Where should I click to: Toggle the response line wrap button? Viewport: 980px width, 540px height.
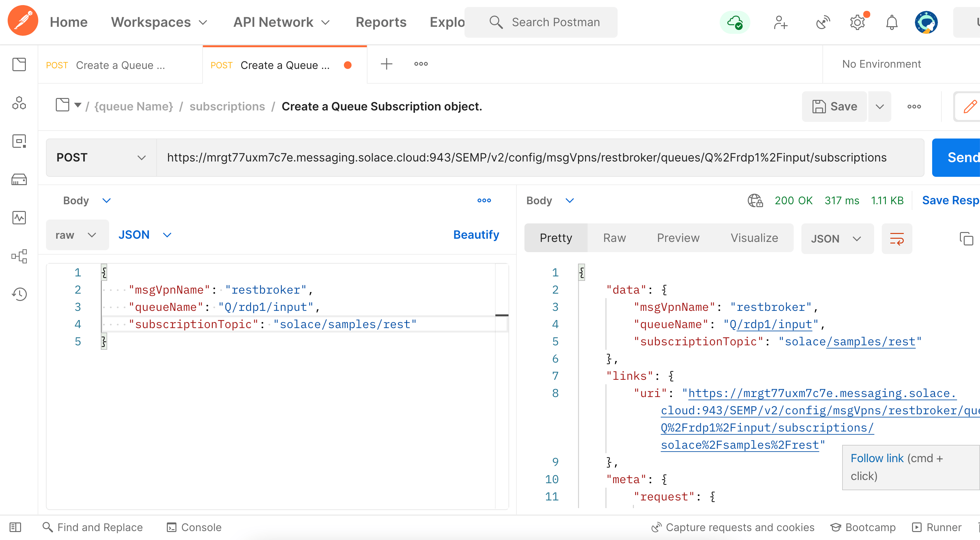(896, 239)
